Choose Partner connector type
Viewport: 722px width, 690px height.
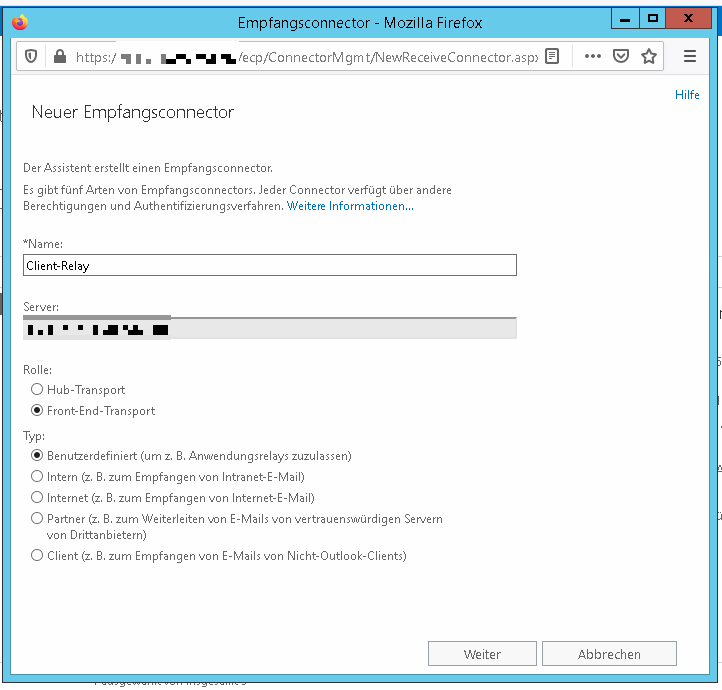37,519
